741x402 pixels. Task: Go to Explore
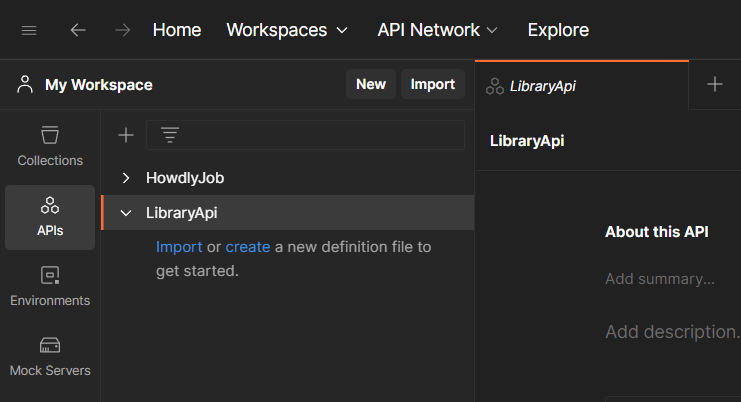[558, 30]
